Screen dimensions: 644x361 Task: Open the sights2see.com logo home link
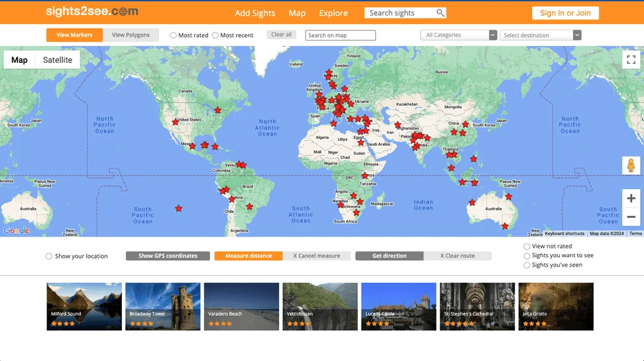92,11
